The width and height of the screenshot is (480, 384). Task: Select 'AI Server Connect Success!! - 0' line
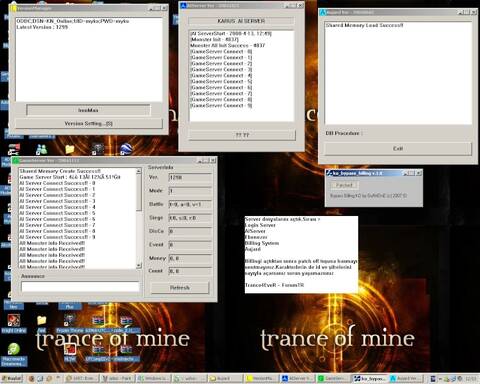click(57, 183)
